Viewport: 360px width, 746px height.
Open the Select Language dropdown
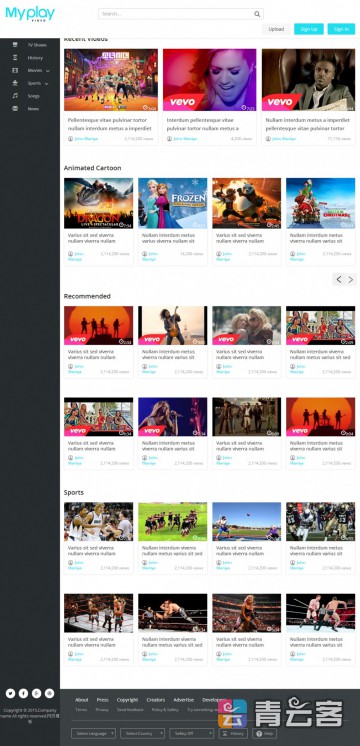pos(93,733)
